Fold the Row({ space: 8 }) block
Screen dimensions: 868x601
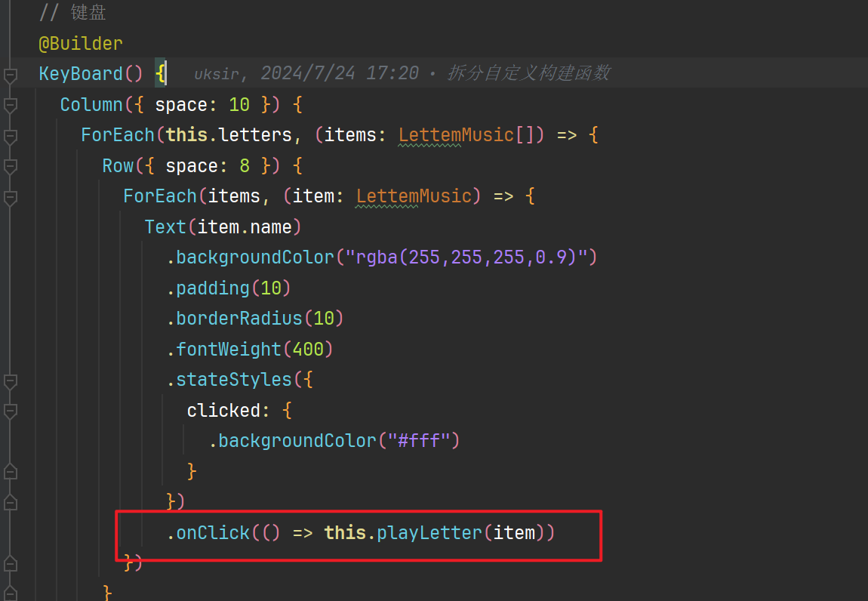coord(10,167)
